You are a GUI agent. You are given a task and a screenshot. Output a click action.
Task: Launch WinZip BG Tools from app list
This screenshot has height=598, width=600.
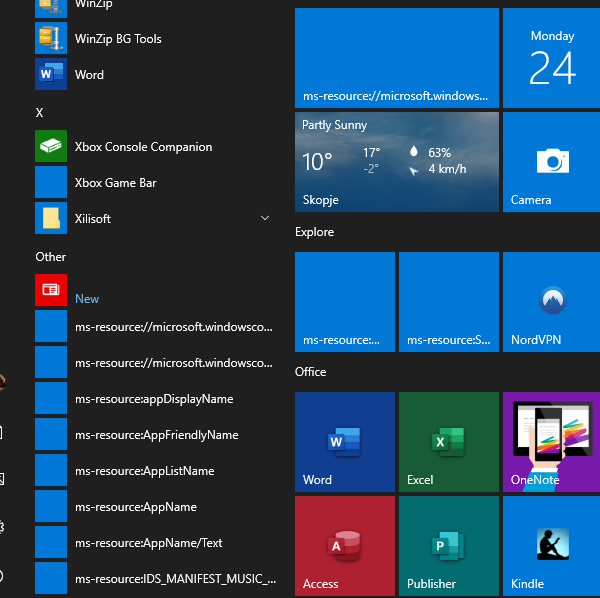(x=153, y=38)
